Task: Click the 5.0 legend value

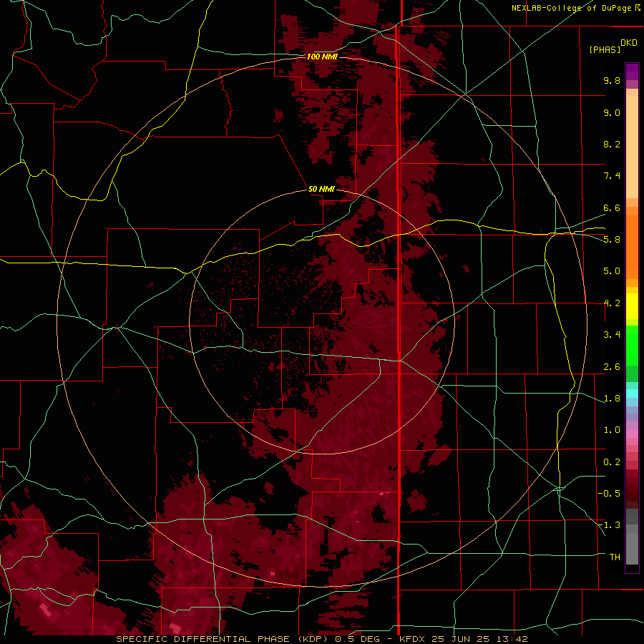Action: 612,271
